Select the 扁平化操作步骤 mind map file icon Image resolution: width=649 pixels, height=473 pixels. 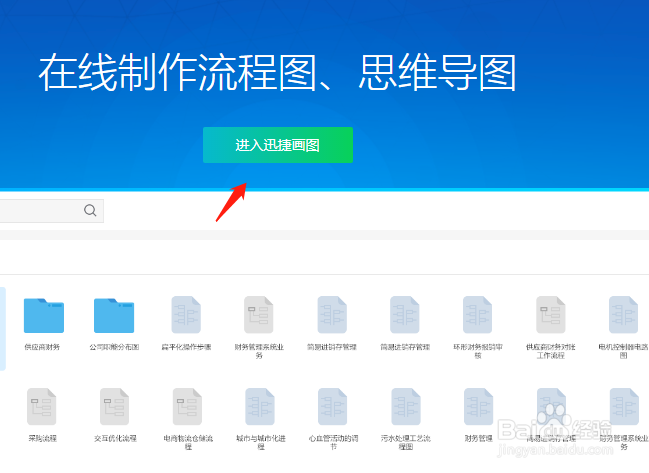pyautogui.click(x=186, y=315)
